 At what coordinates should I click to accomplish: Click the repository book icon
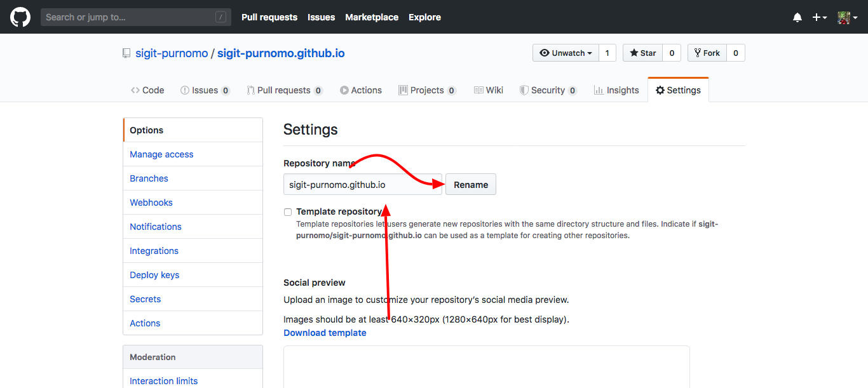click(126, 53)
